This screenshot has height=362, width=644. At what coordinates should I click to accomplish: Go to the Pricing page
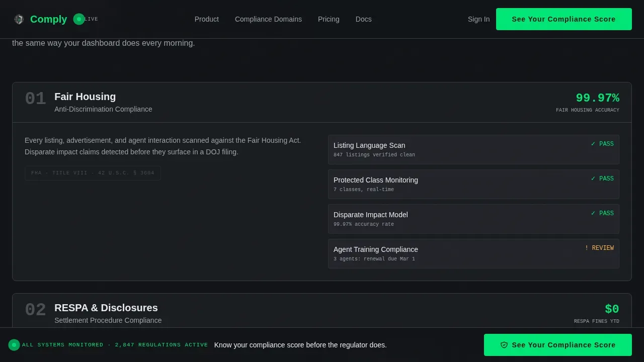click(329, 19)
